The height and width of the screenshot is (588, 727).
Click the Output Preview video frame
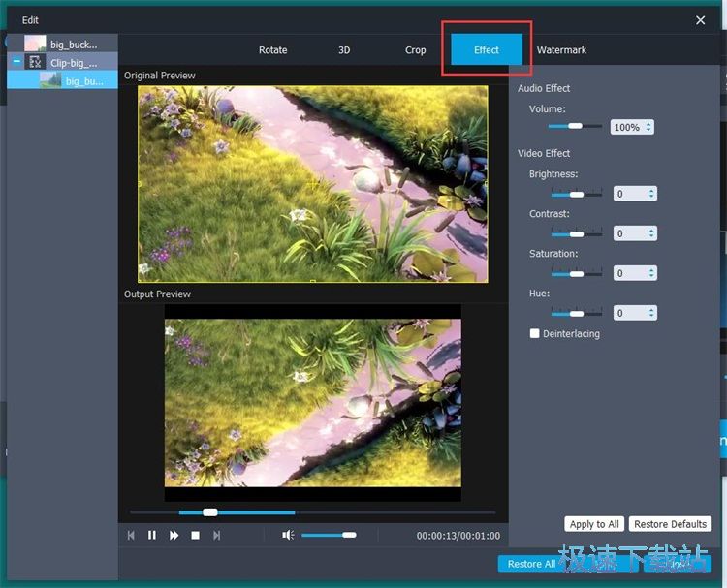click(x=312, y=403)
